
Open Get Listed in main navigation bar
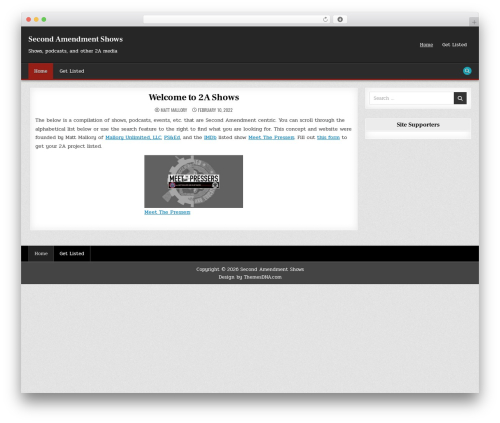click(72, 71)
